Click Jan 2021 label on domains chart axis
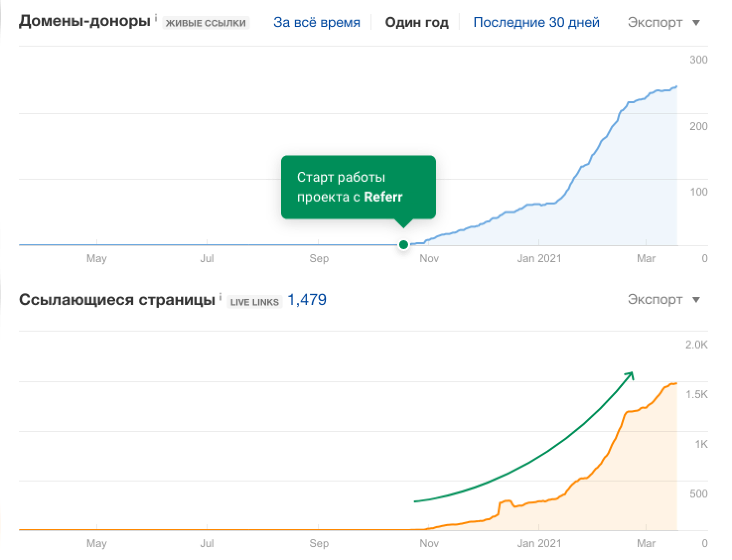 click(x=539, y=258)
